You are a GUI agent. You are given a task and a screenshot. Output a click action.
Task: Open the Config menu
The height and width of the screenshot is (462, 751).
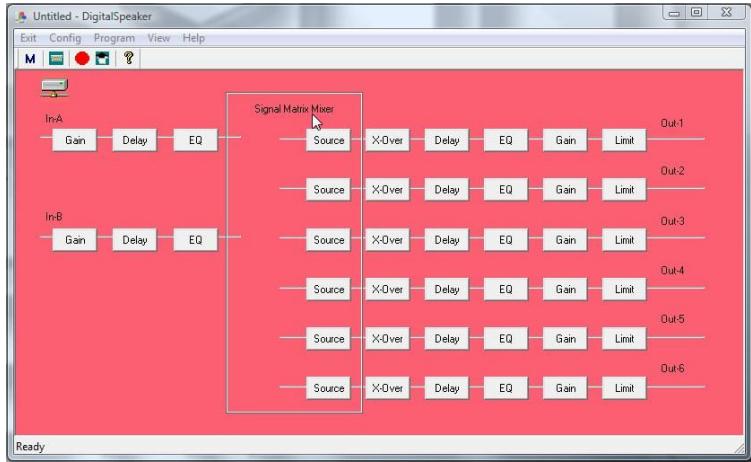click(x=65, y=38)
